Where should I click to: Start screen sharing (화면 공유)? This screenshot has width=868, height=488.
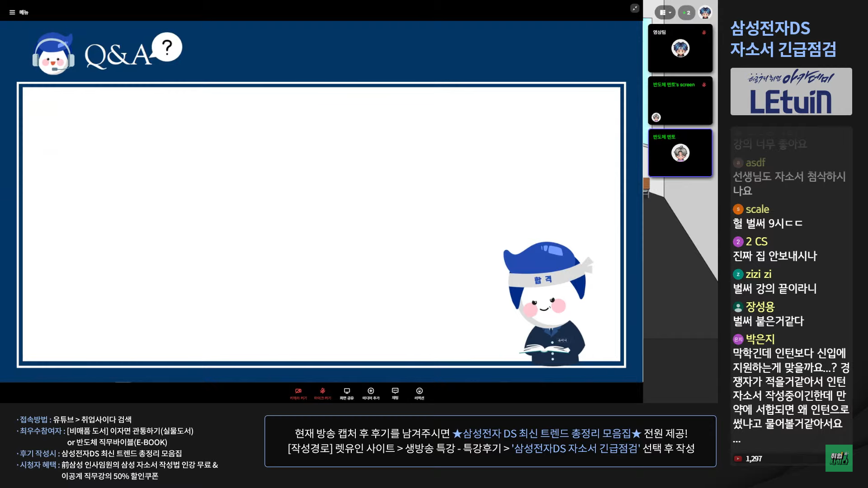coord(347,393)
